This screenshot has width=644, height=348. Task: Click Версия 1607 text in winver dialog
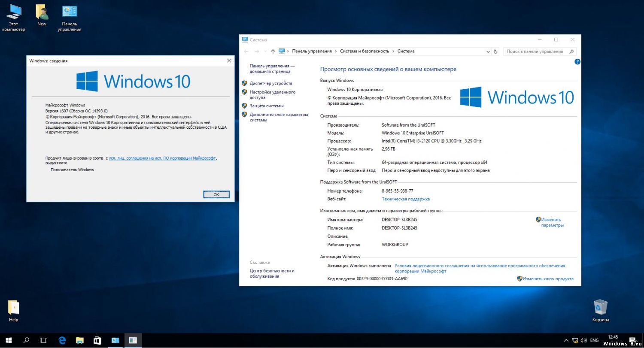76,111
